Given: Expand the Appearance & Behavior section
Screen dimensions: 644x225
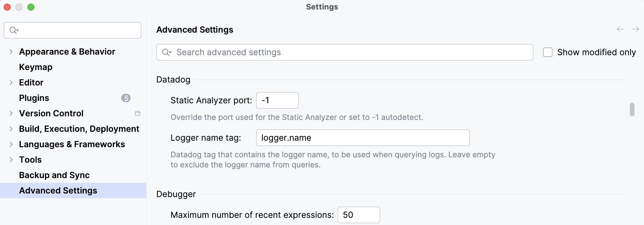Looking at the screenshot, I should (11, 52).
